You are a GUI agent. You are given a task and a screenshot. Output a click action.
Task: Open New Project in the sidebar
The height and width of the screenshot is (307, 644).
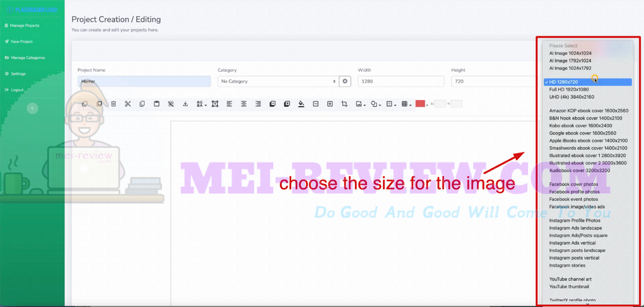[21, 42]
